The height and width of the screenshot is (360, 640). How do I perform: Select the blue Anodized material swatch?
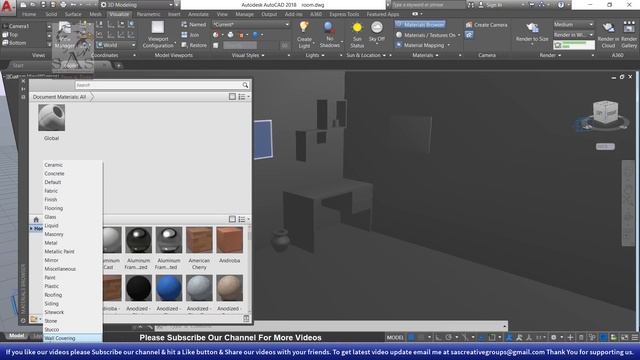click(x=169, y=288)
